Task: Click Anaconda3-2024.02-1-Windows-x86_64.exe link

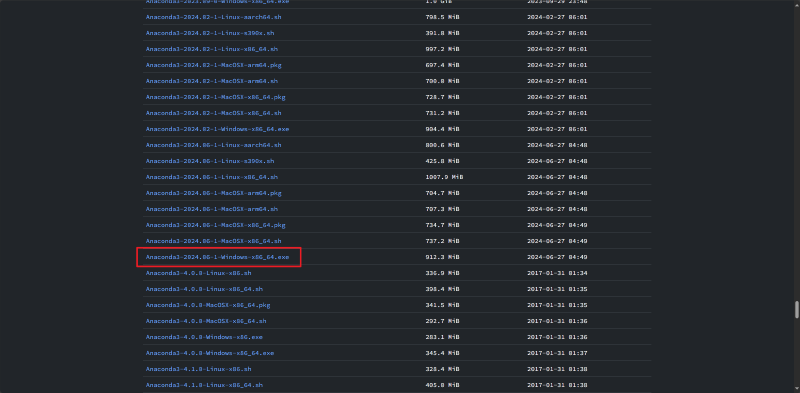Action: click(217, 129)
